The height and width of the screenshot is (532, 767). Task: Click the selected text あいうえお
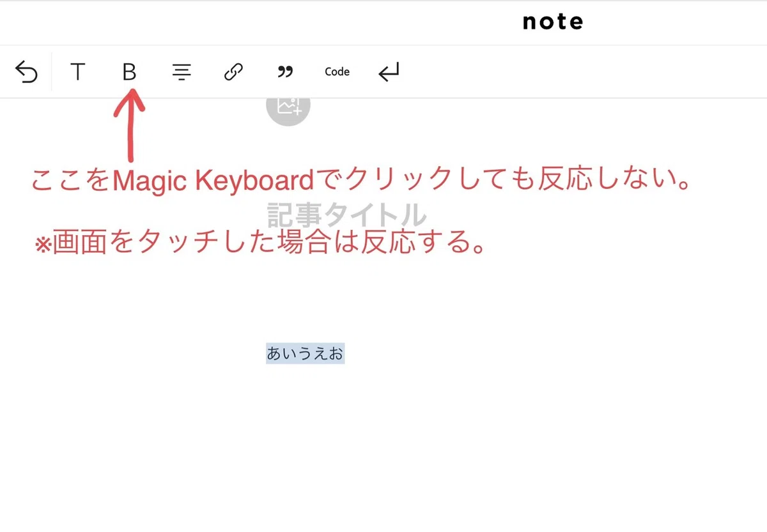(306, 353)
